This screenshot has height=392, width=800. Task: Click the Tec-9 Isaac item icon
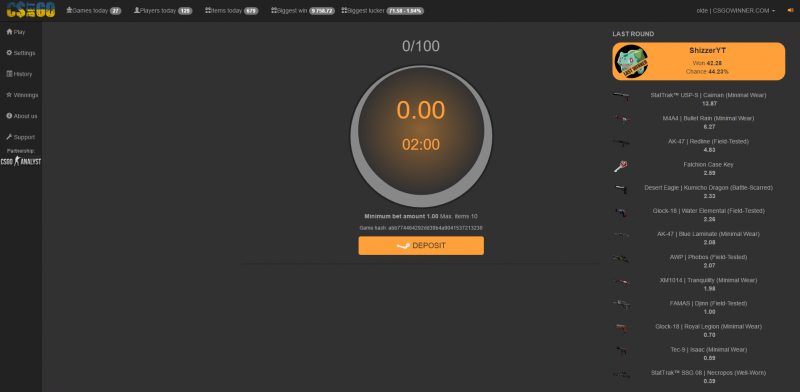pyautogui.click(x=621, y=351)
